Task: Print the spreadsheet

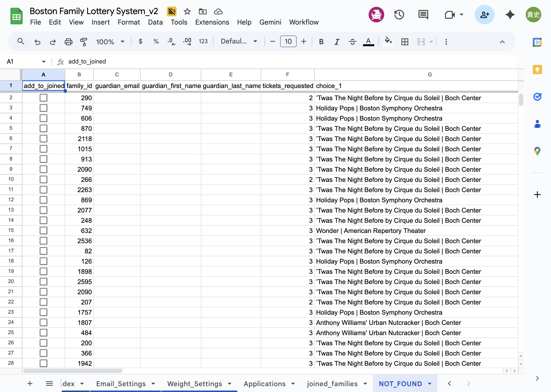Action: [68, 42]
